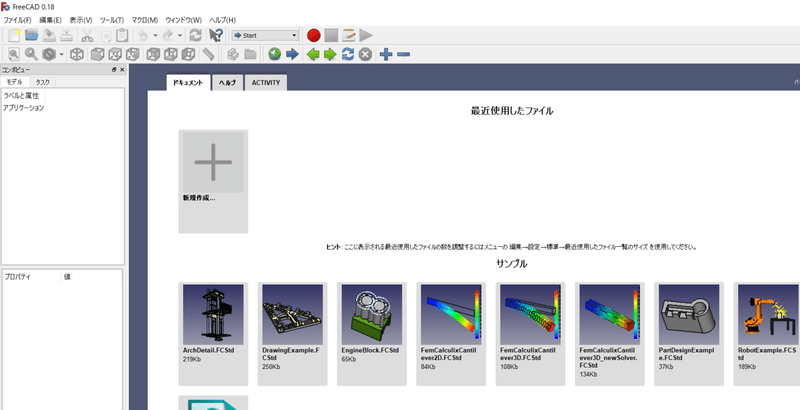
Task: Switch to right view cube icon
Action: coord(132,54)
